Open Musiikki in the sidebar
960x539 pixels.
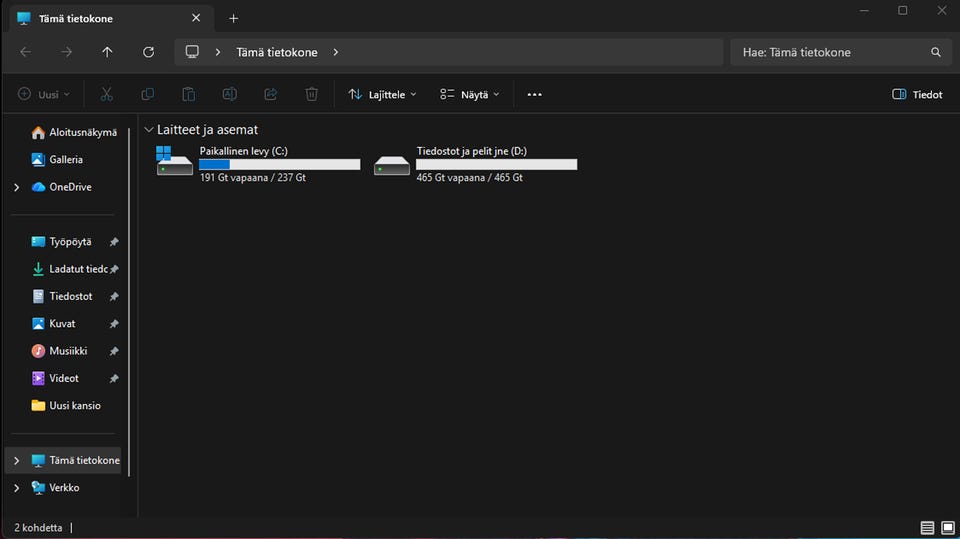coord(59,351)
